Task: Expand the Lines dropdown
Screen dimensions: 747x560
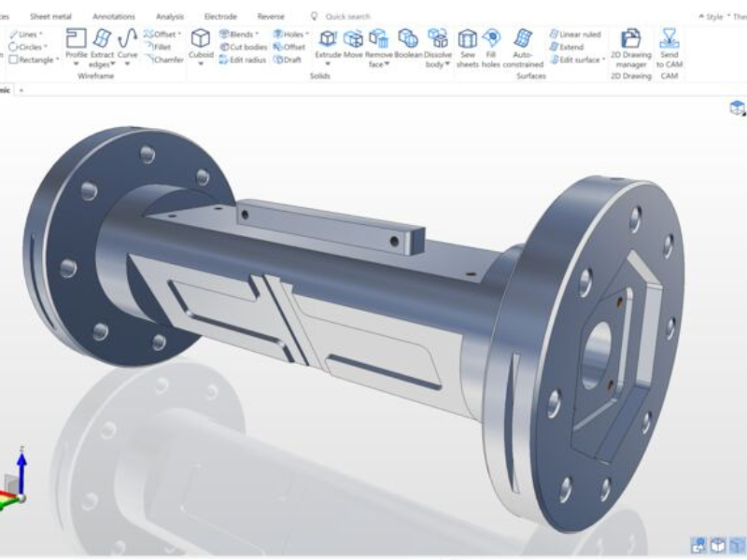Action: (29, 35)
